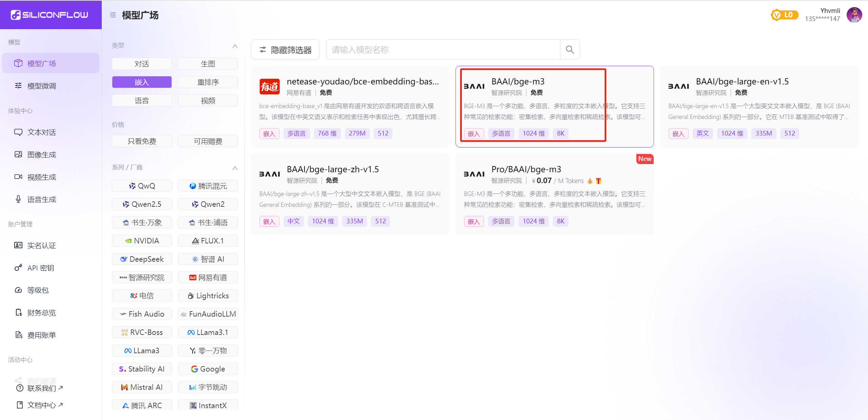Go to API 密钥 page
Image resolution: width=868 pixels, height=420 pixels.
(40, 268)
